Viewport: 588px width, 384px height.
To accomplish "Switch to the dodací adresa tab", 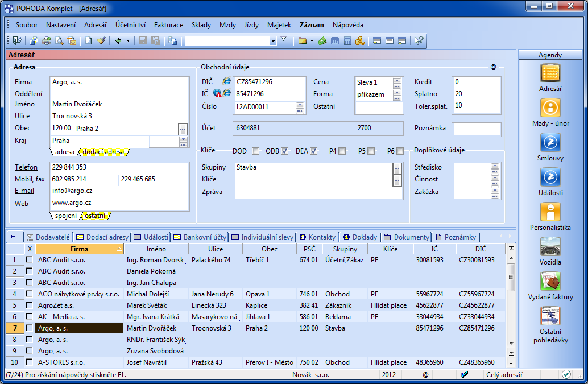I will [103, 152].
